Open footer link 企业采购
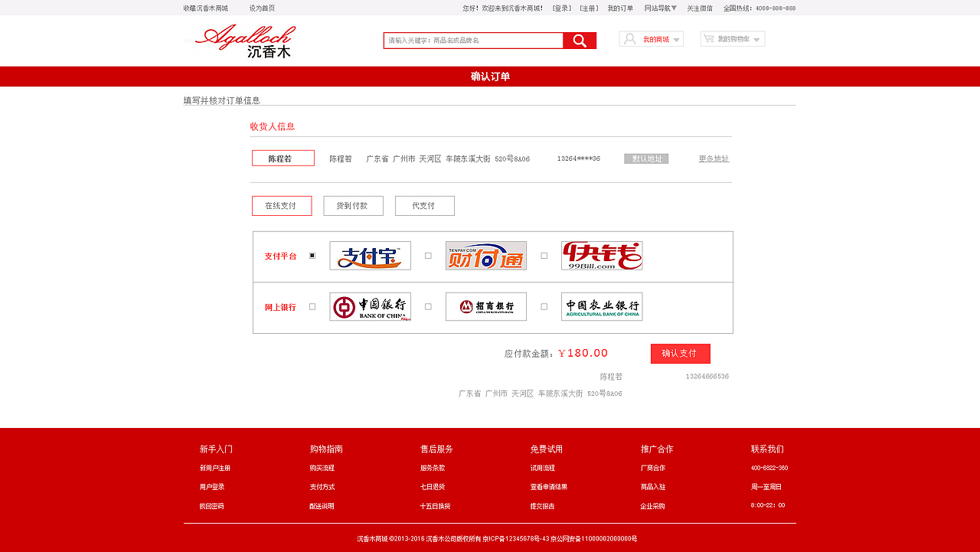Viewport: 980px width, 552px height. coord(653,506)
